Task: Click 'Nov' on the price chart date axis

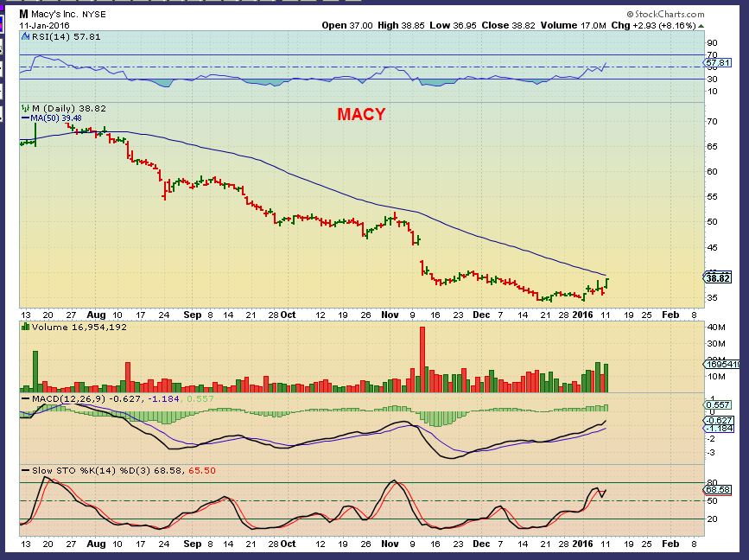Action: (x=390, y=315)
